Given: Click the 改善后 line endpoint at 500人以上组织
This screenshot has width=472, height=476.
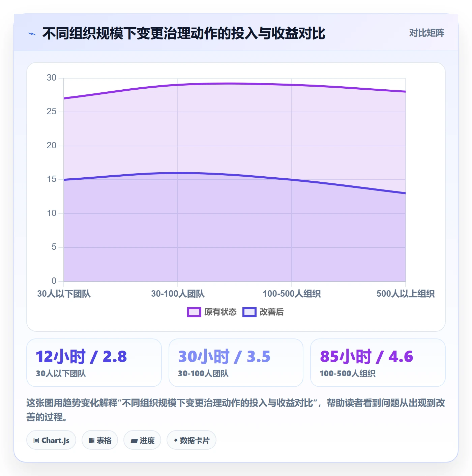Looking at the screenshot, I should click(x=405, y=193).
